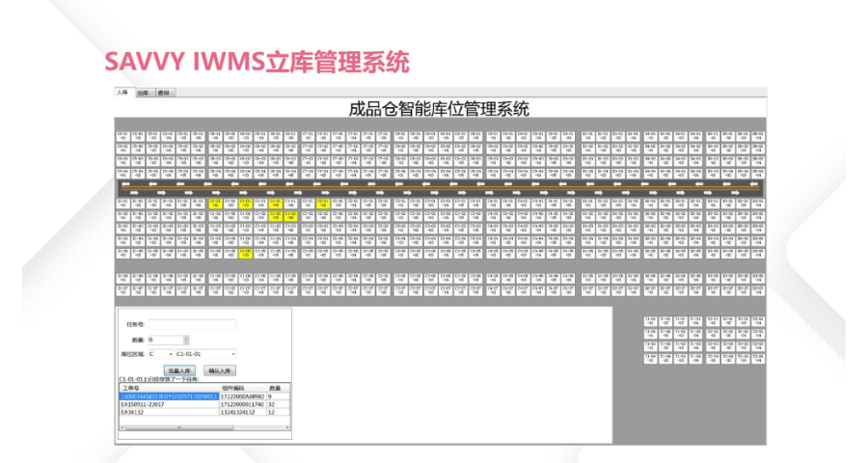The height and width of the screenshot is (463, 868).
Task: Select yellow storage slot C1-01-03
Action: tap(245, 204)
